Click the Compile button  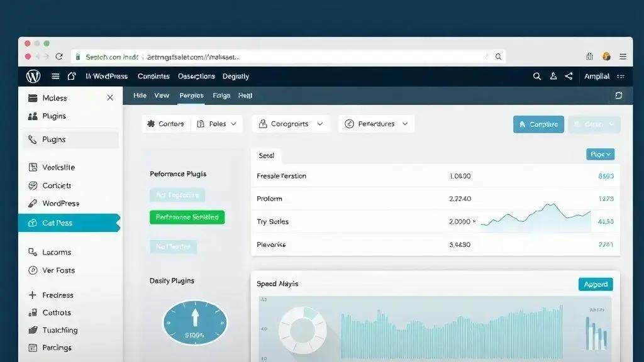[538, 124]
